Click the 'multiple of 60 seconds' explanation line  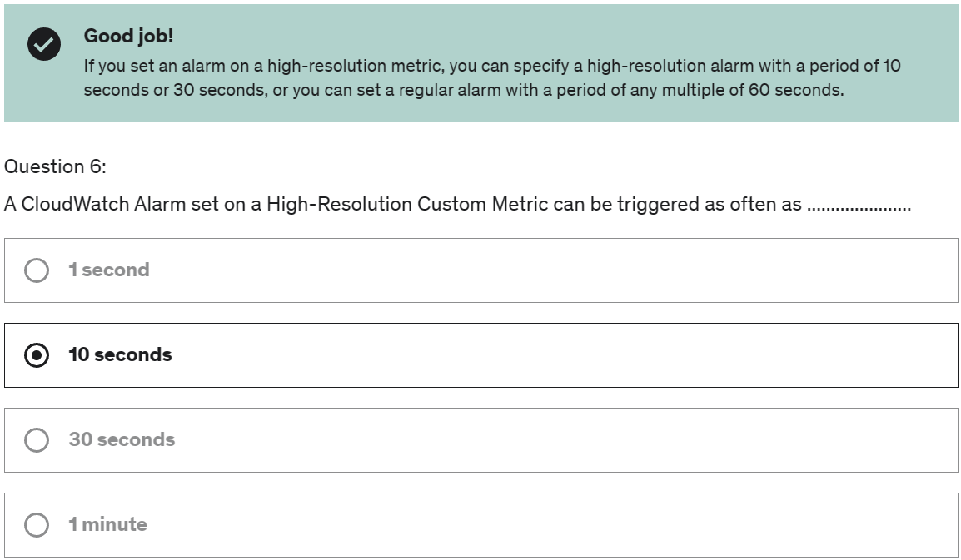tap(464, 90)
